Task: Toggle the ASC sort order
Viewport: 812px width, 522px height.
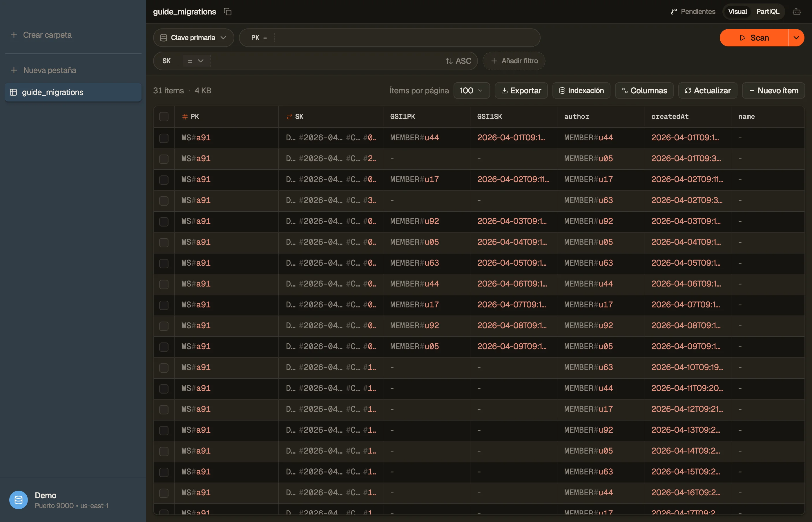Action: pyautogui.click(x=458, y=61)
